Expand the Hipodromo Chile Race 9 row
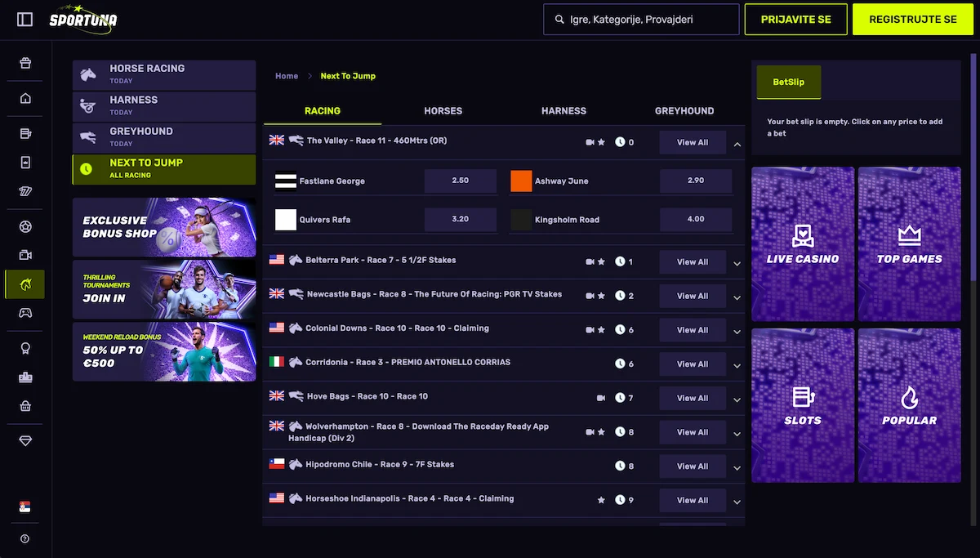The height and width of the screenshot is (558, 980). coord(737,468)
